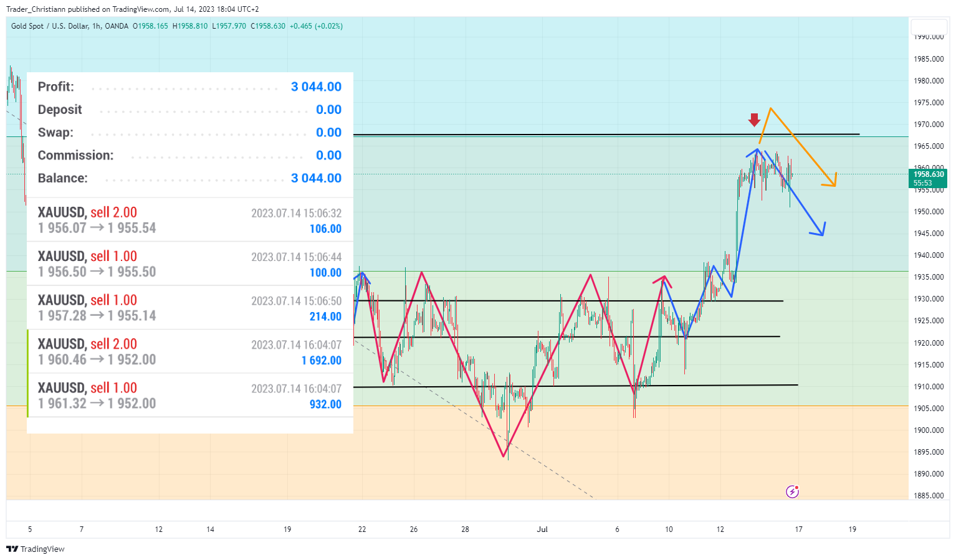Click the 26 date axis label
The image size is (956, 560).
click(x=414, y=529)
